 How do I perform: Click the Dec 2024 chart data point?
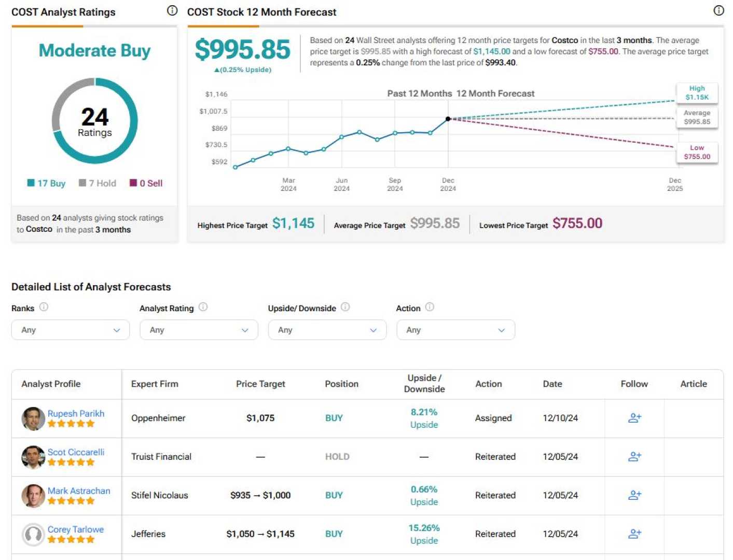[x=448, y=119]
